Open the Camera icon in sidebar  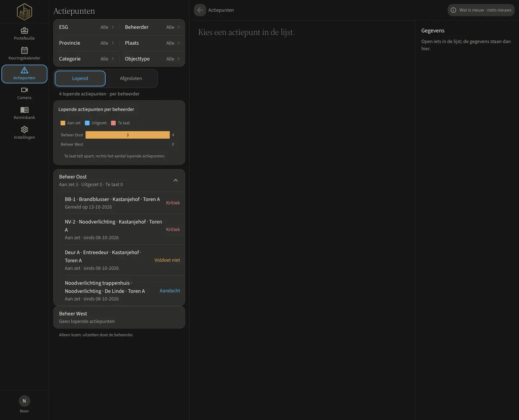pos(25,90)
